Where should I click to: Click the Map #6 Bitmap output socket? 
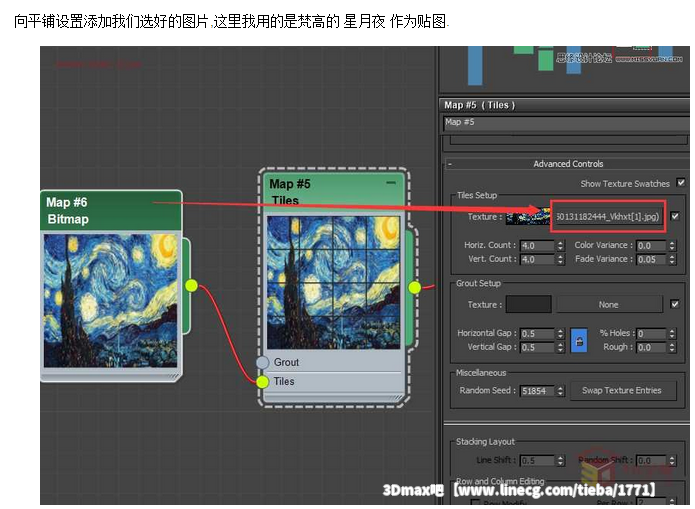tap(191, 286)
